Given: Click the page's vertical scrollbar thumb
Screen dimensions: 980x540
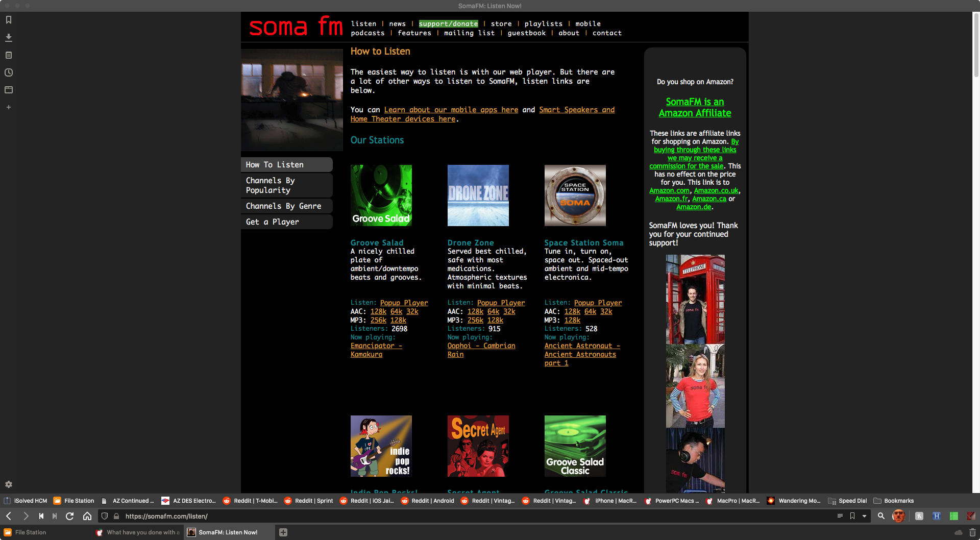Looking at the screenshot, I should tap(976, 46).
